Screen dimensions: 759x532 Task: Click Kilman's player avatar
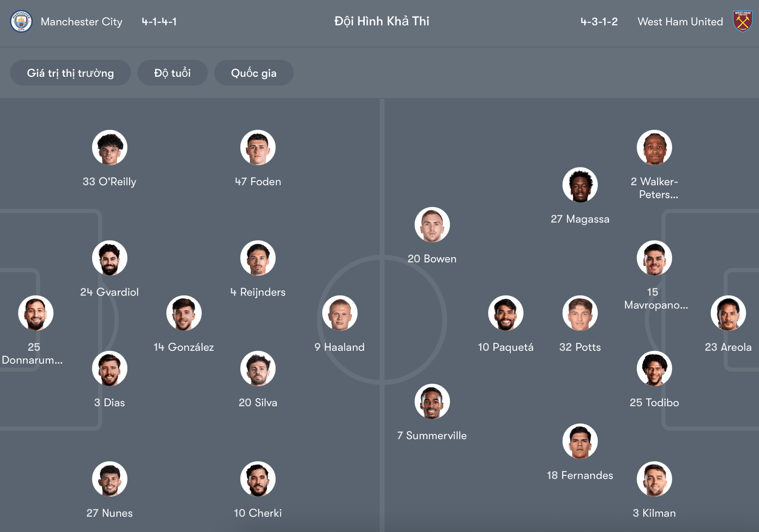pos(654,479)
